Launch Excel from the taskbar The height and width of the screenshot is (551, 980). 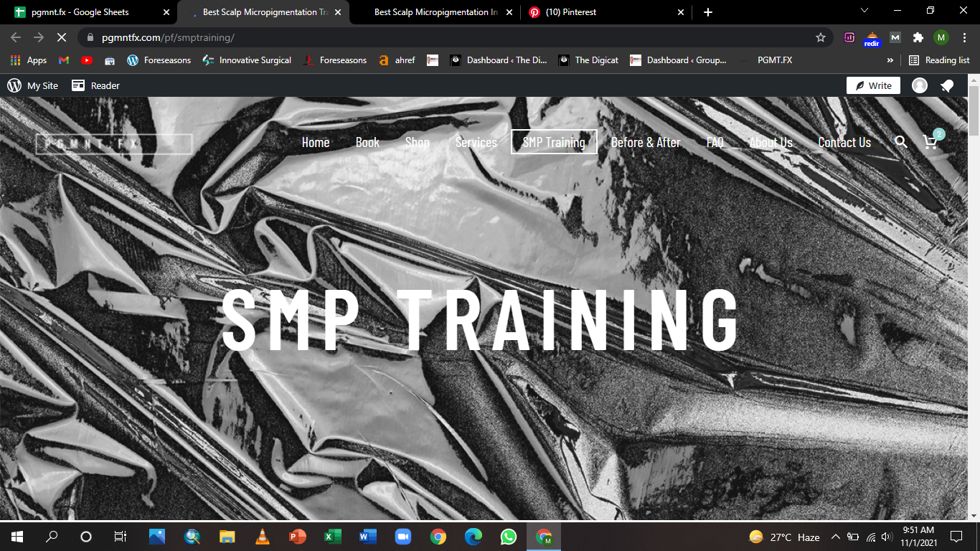tap(332, 536)
